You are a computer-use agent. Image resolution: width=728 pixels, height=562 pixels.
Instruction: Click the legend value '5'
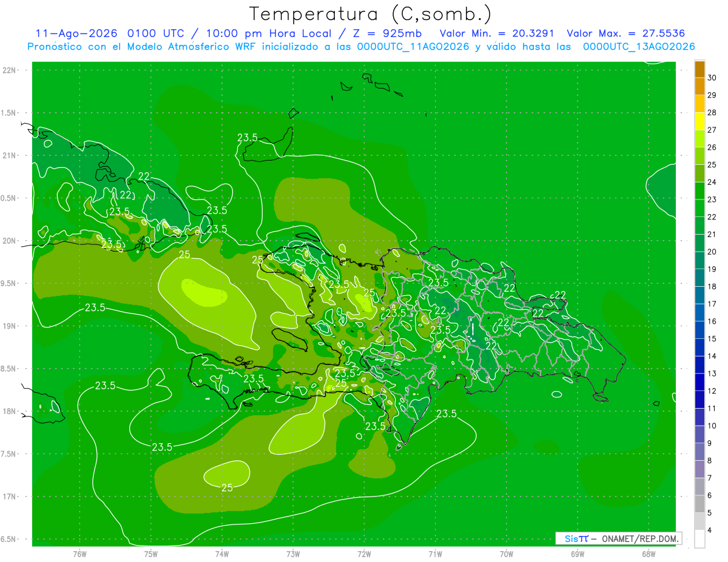[x=710, y=513]
